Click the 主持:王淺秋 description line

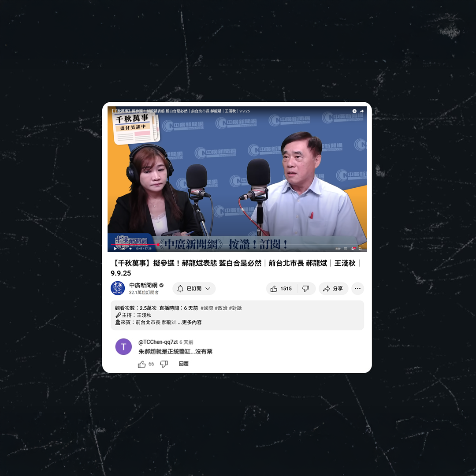(x=134, y=315)
